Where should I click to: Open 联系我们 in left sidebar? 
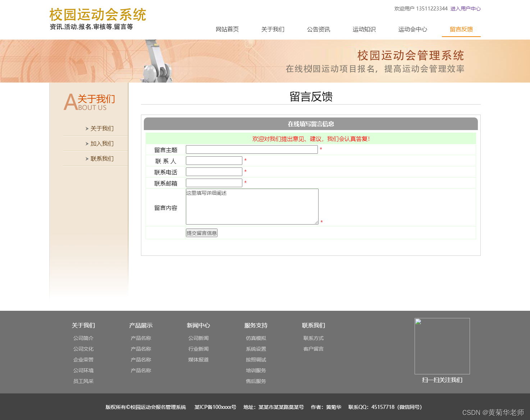pyautogui.click(x=102, y=159)
